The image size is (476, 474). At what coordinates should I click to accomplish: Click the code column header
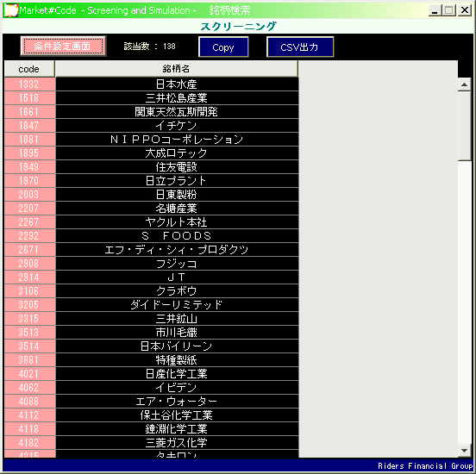[x=29, y=69]
